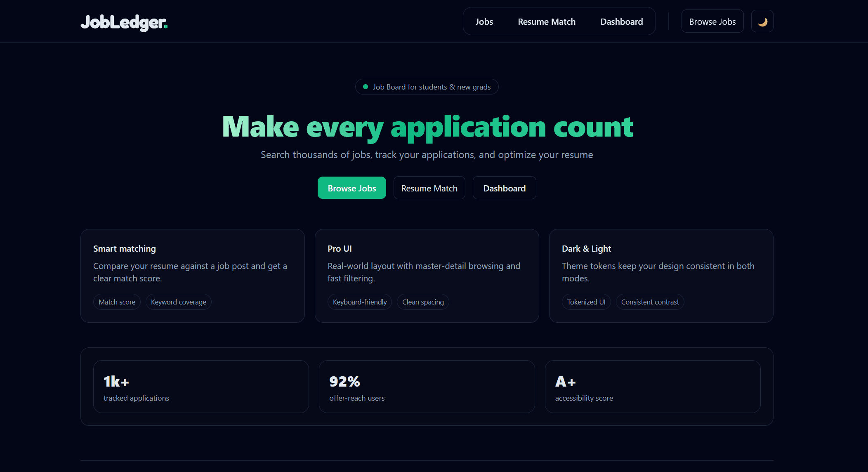Select the Match score chip
The height and width of the screenshot is (472, 868).
click(117, 302)
